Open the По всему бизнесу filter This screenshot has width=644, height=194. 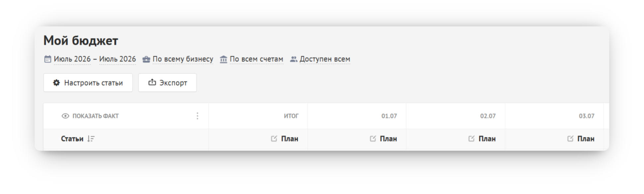tap(183, 59)
